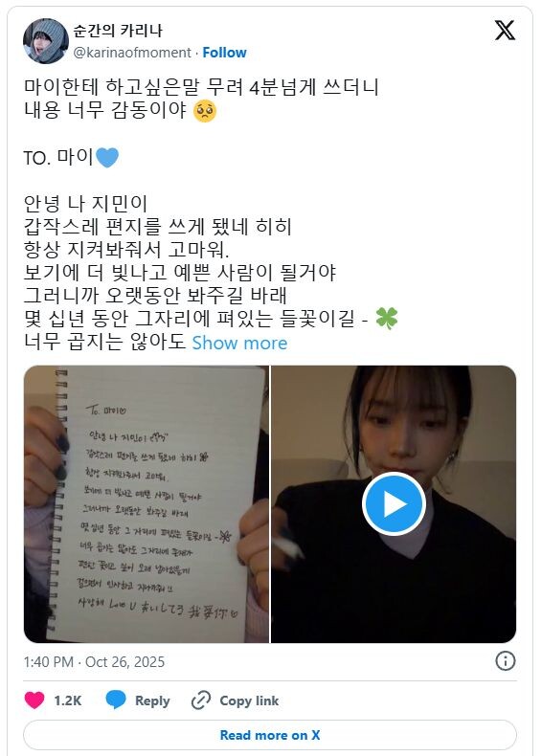Click the 1.2K likes count

(x=68, y=700)
